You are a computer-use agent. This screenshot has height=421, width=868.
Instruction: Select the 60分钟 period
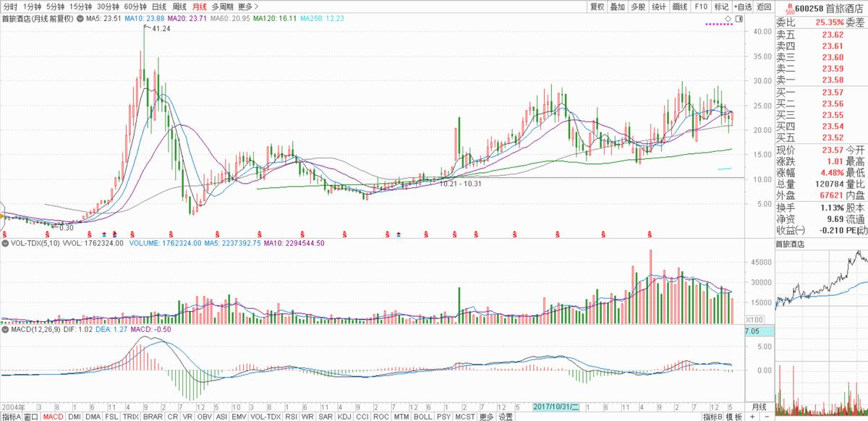[x=135, y=6]
